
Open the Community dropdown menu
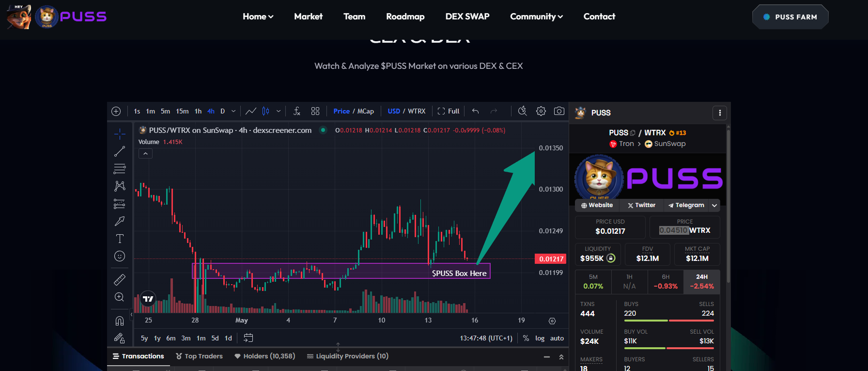537,16
